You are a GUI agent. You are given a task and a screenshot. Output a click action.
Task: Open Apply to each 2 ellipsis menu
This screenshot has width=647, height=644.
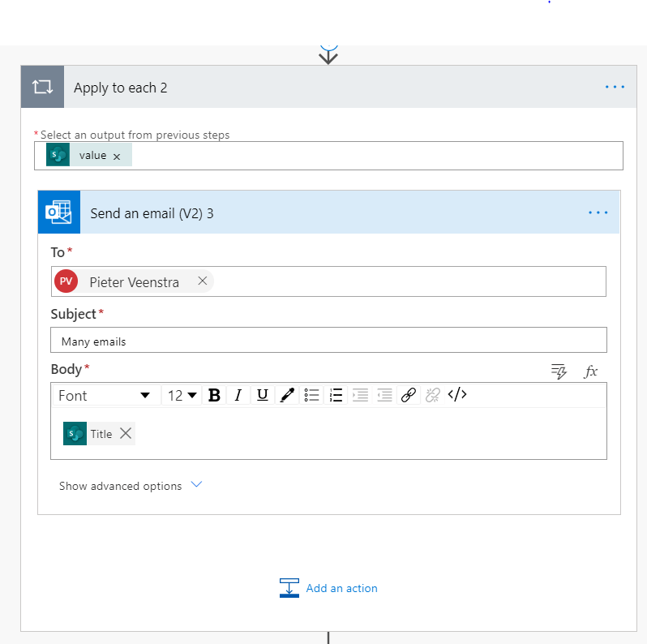click(615, 87)
